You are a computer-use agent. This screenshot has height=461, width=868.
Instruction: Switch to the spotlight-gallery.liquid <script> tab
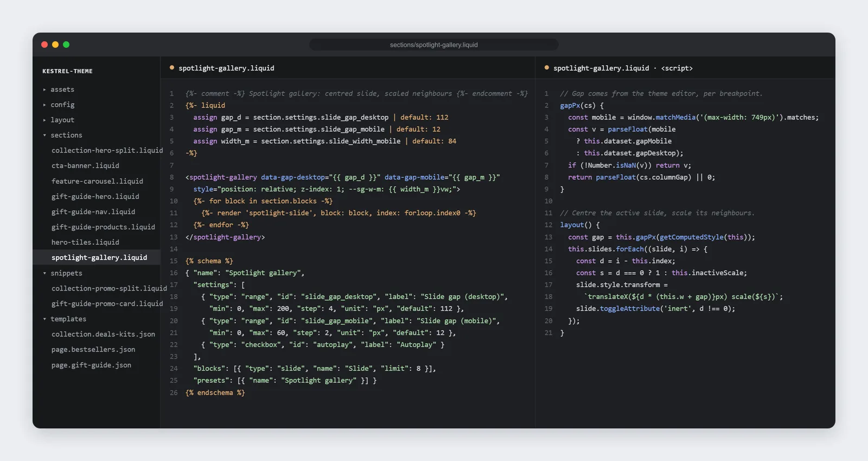coord(623,68)
